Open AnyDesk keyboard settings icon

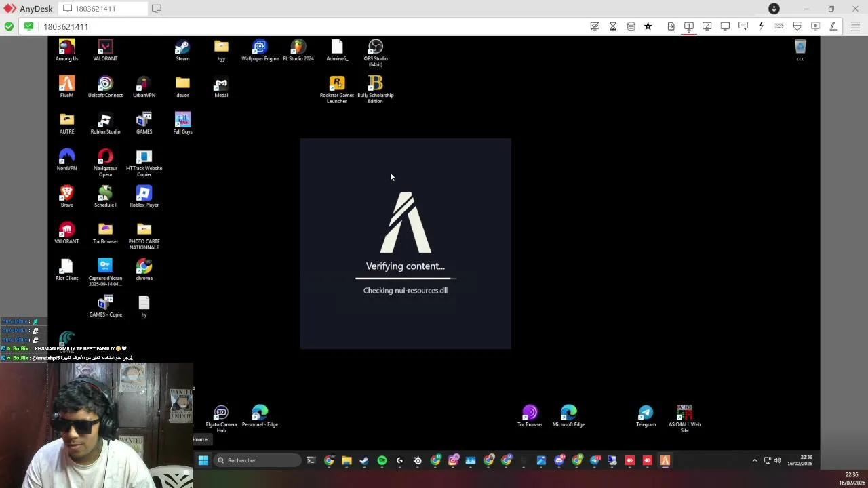[x=779, y=26]
